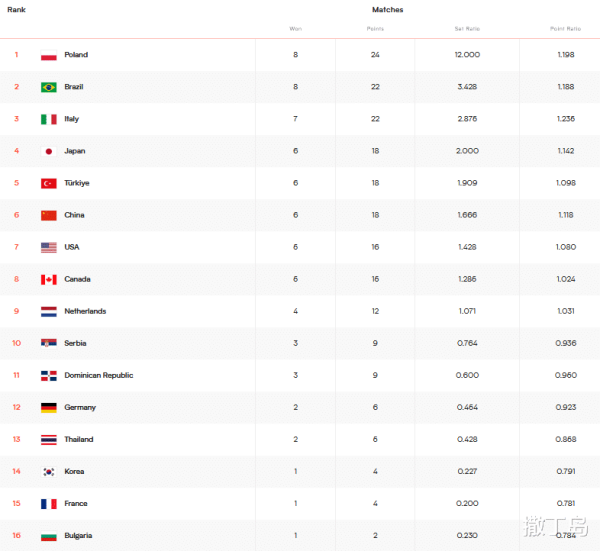Screen dimensions: 600x551
Task: Open the Canada flag icon
Action: 49,280
